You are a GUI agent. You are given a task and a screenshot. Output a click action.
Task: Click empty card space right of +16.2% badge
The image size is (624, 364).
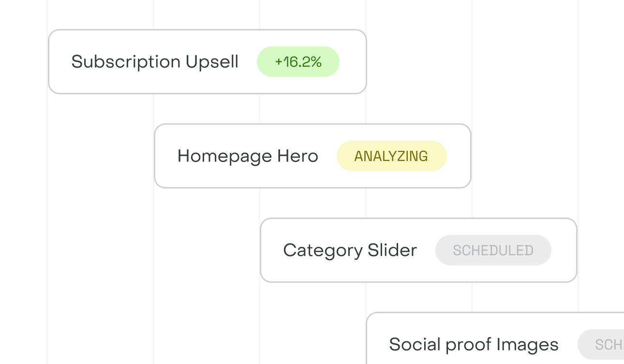352,62
